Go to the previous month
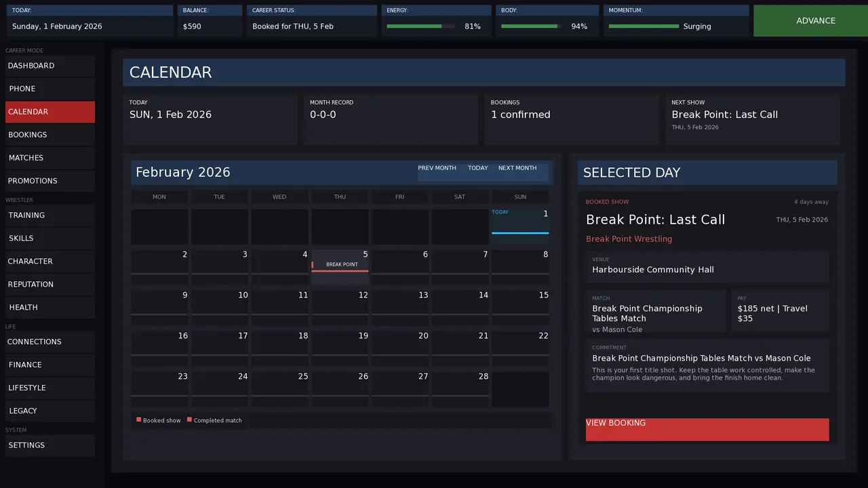The width and height of the screenshot is (868, 488). (437, 168)
